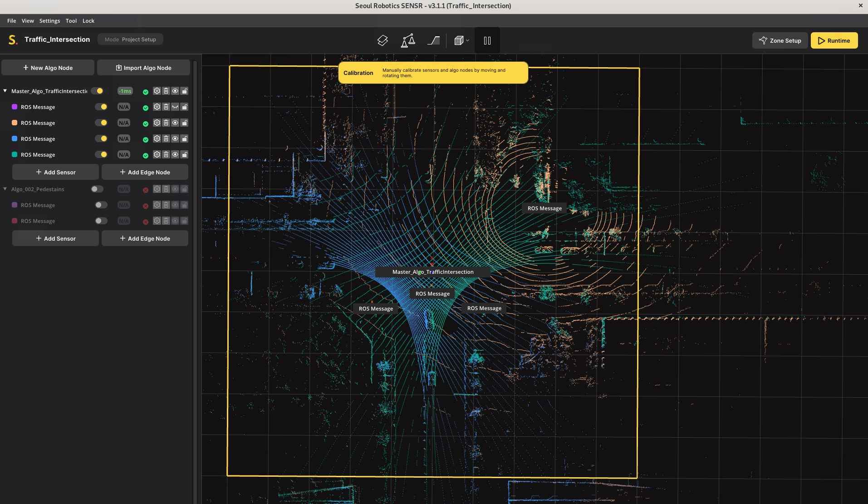Click the orange ROS Message color swatch
This screenshot has height=504, width=868.
click(x=15, y=123)
